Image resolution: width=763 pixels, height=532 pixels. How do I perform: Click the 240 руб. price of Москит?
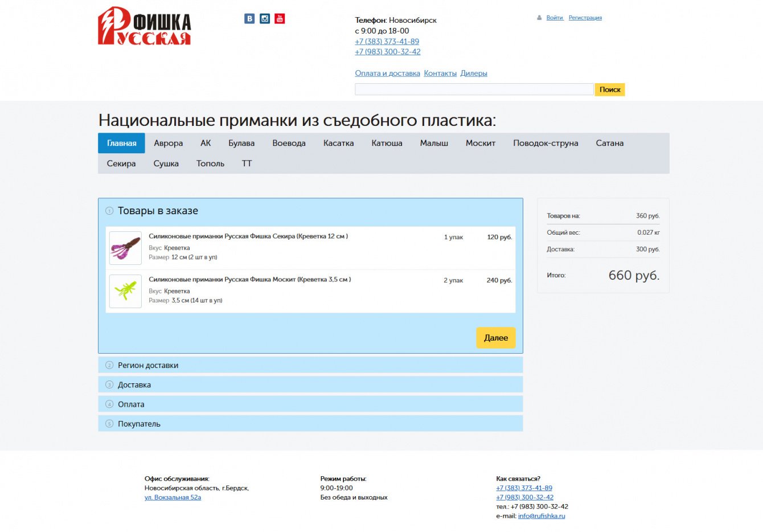click(x=499, y=280)
